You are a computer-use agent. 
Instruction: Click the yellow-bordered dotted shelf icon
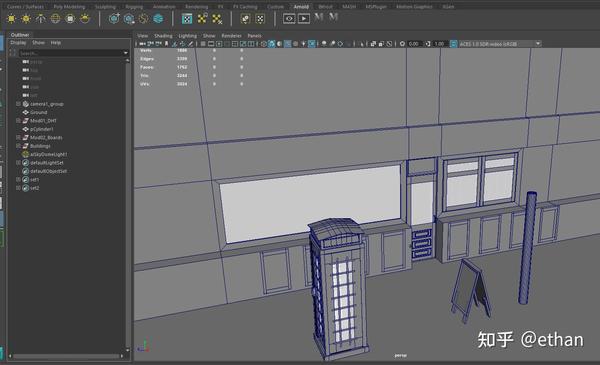260,18
